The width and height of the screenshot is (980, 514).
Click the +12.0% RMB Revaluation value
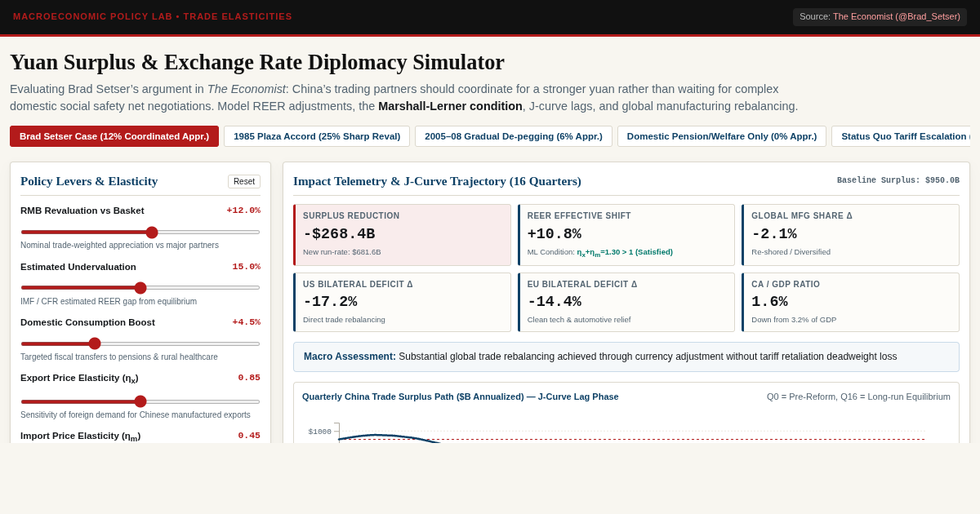[243, 210]
